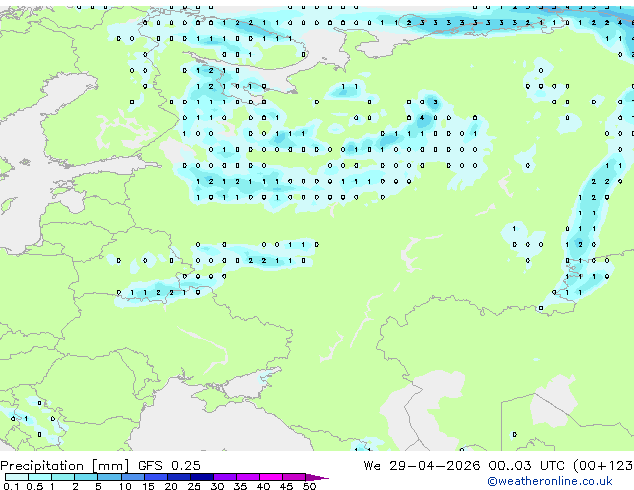The width and height of the screenshot is (634, 490).
Task: Select the 'GFS 0.25' model label
Action: click(169, 465)
